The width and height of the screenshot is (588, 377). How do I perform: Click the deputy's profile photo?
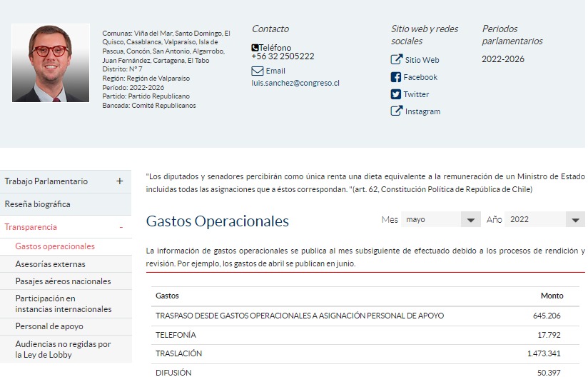tap(51, 63)
